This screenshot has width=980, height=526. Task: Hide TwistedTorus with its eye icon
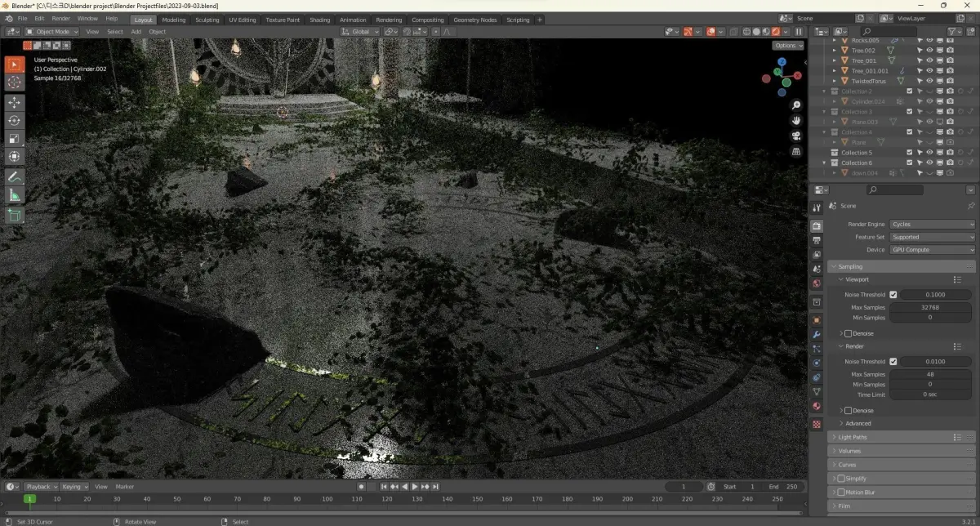tap(929, 81)
